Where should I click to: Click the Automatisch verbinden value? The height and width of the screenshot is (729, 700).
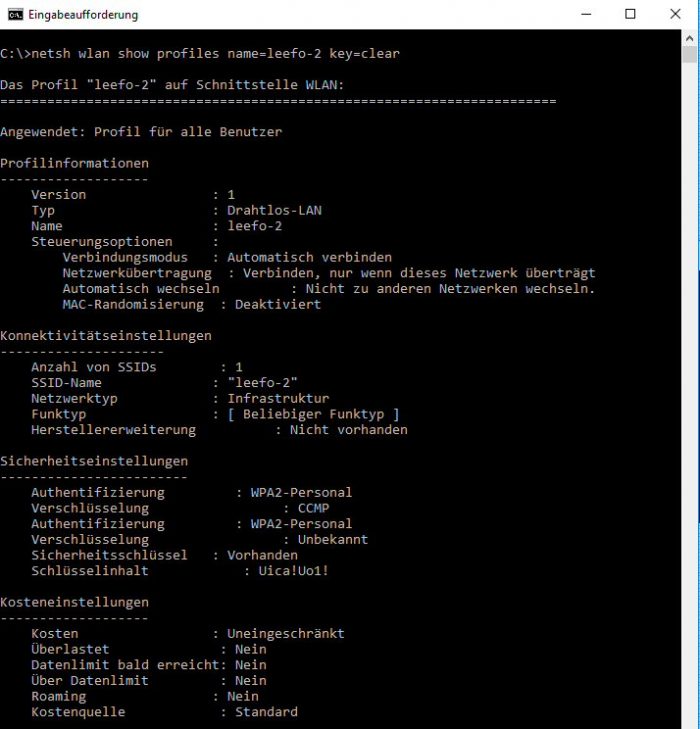pyautogui.click(x=309, y=258)
